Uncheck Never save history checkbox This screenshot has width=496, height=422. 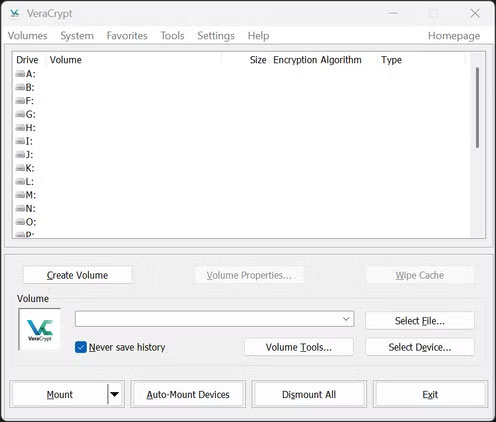[81, 347]
